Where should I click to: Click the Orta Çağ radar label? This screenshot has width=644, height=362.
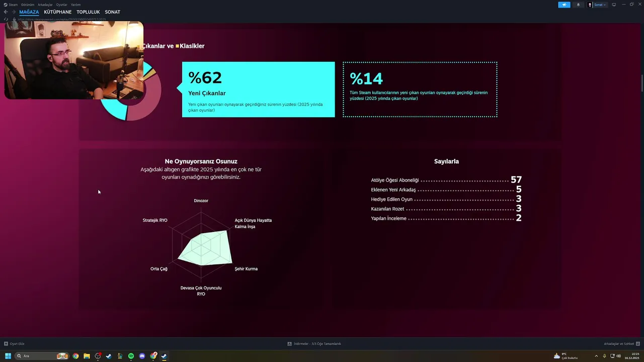159,268
